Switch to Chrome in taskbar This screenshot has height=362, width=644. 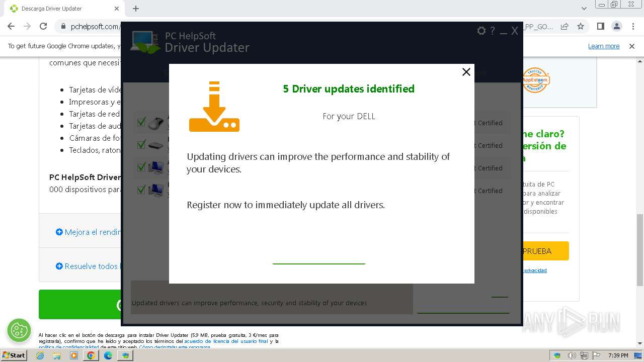(x=91, y=355)
